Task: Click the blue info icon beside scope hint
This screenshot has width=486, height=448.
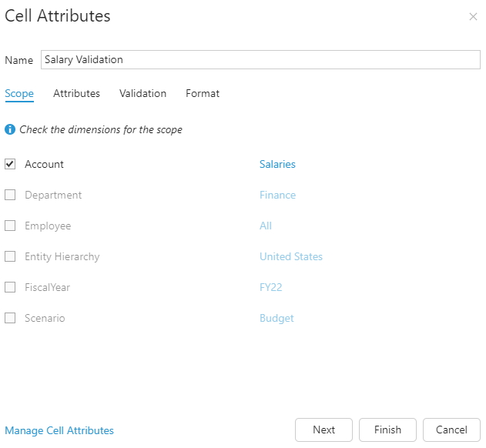Action: [x=10, y=129]
